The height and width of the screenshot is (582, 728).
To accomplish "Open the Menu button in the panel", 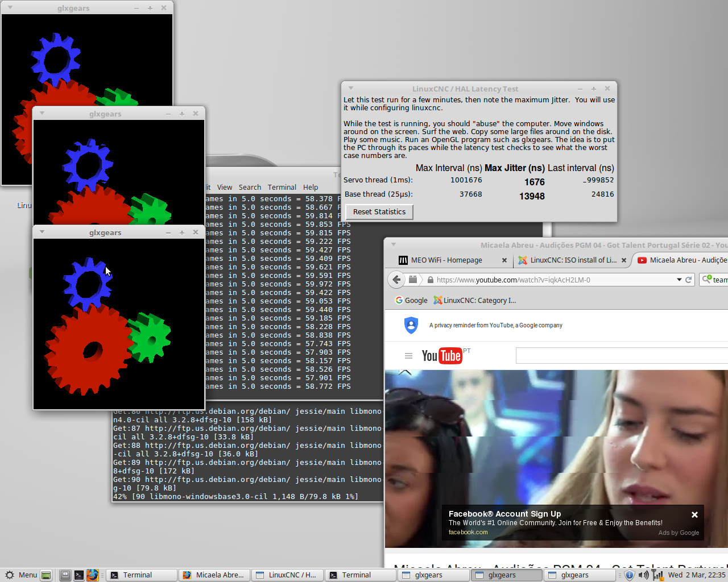I will pyautogui.click(x=20, y=575).
